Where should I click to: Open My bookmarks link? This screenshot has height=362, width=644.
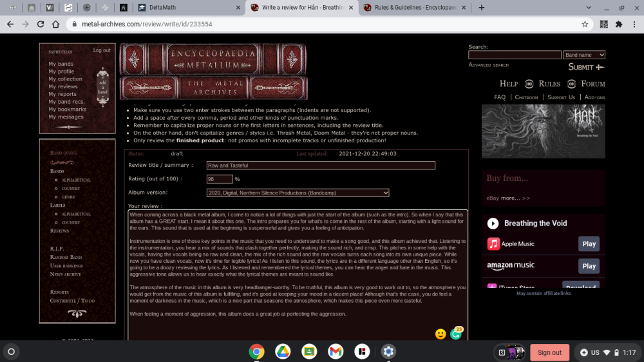point(68,110)
